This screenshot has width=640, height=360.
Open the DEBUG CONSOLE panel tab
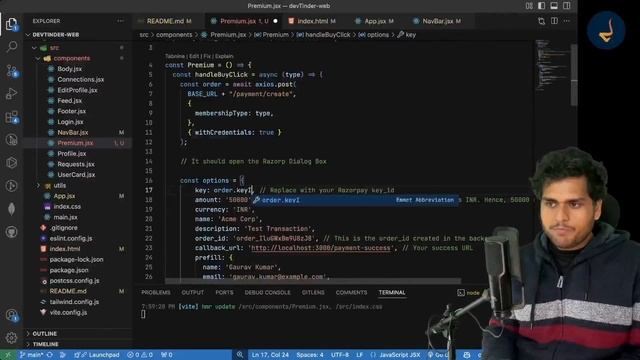click(x=267, y=293)
